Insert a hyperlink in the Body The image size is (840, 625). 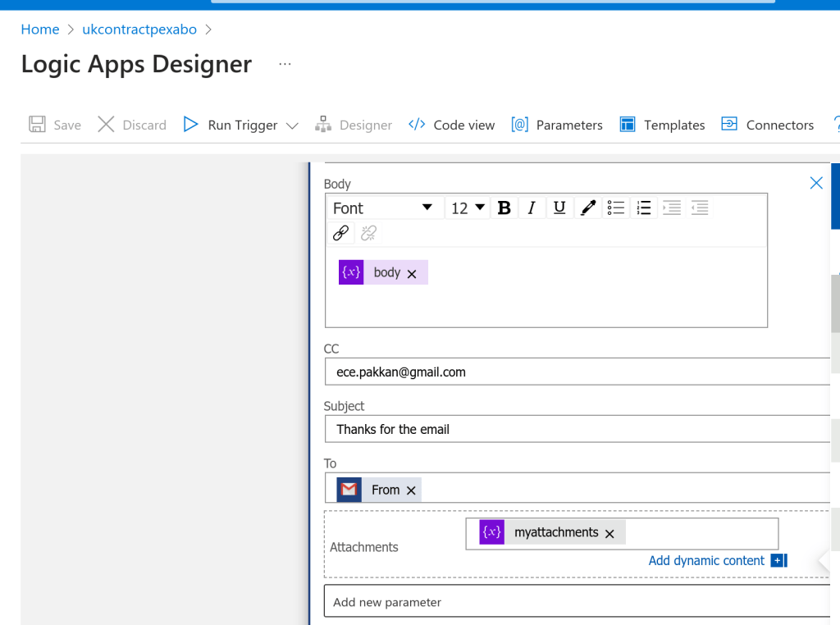pyautogui.click(x=340, y=233)
